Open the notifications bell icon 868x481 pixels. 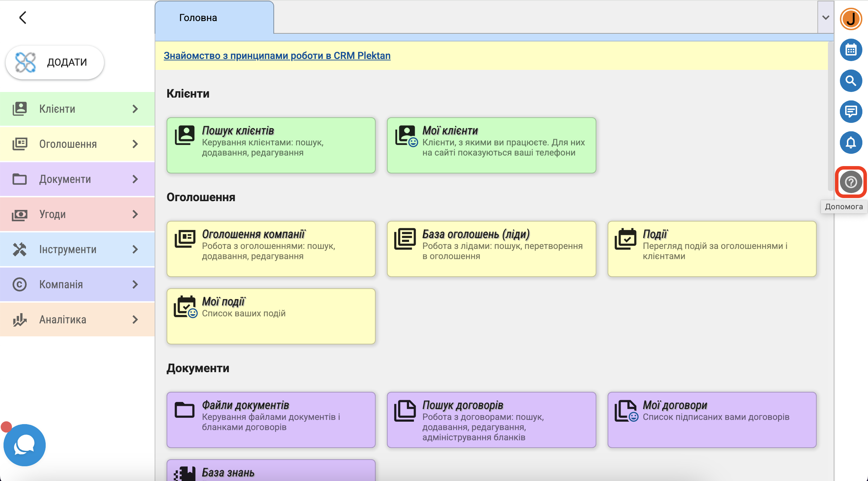(851, 143)
